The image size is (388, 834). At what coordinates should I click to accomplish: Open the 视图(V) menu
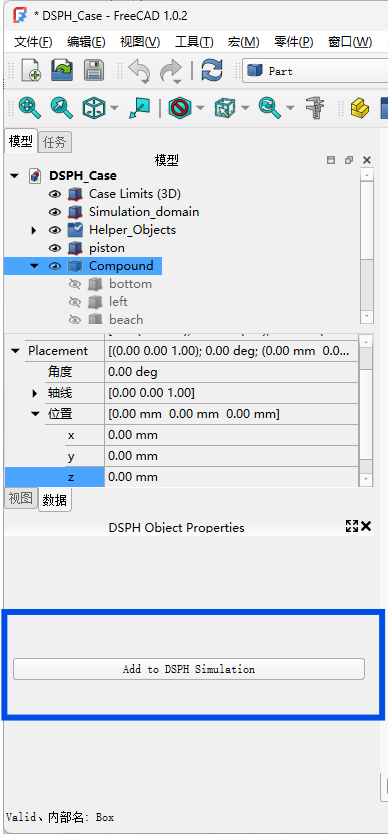140,42
